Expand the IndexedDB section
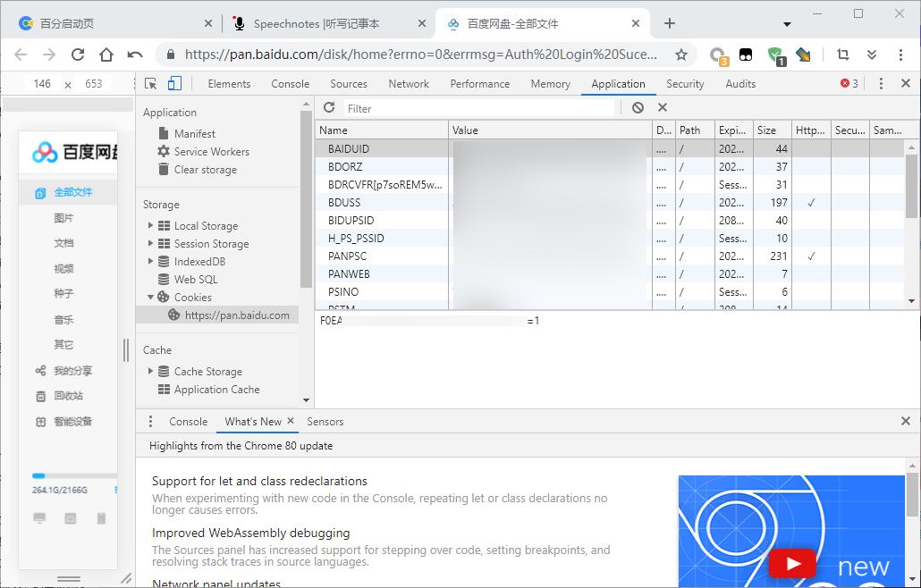921x588 pixels. click(x=152, y=261)
